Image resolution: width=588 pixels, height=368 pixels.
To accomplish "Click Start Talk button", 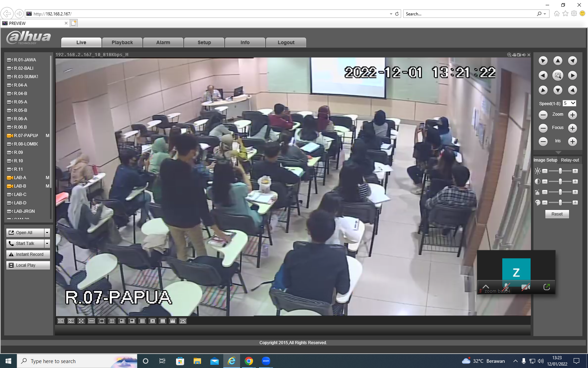I will pyautogui.click(x=25, y=244).
